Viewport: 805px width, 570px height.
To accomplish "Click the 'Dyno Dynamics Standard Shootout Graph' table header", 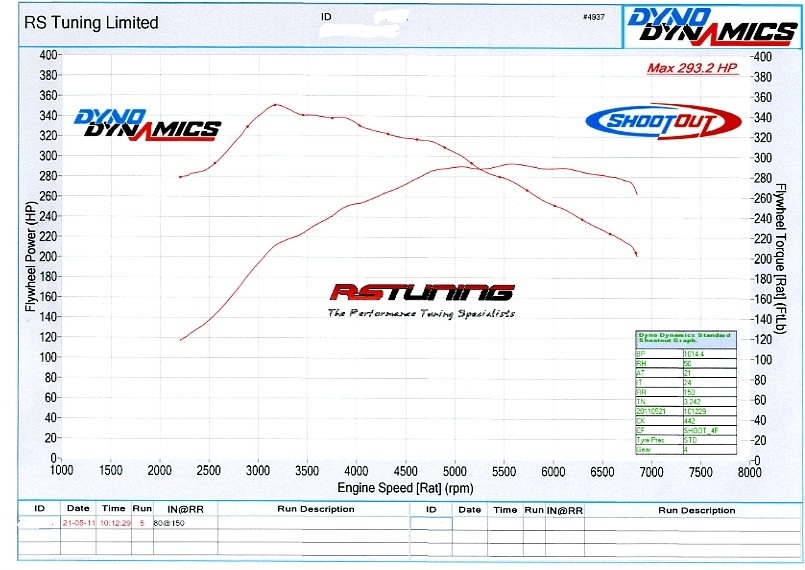I will (685, 339).
